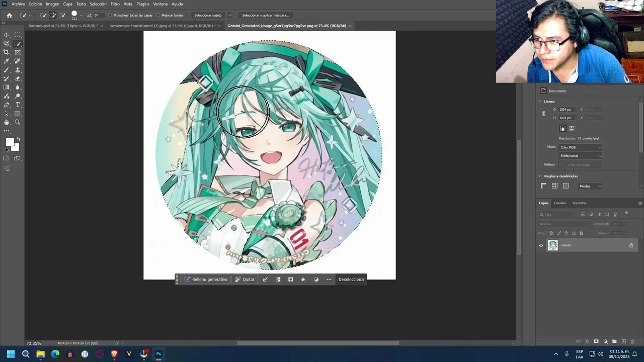Set canvas to portrait orientation
The width and height of the screenshot is (644, 362).
click(562, 129)
